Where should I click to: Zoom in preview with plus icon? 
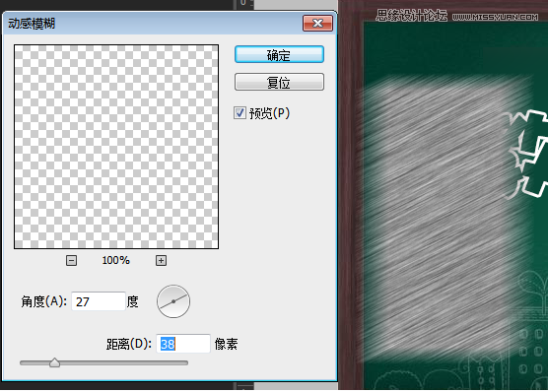161,260
